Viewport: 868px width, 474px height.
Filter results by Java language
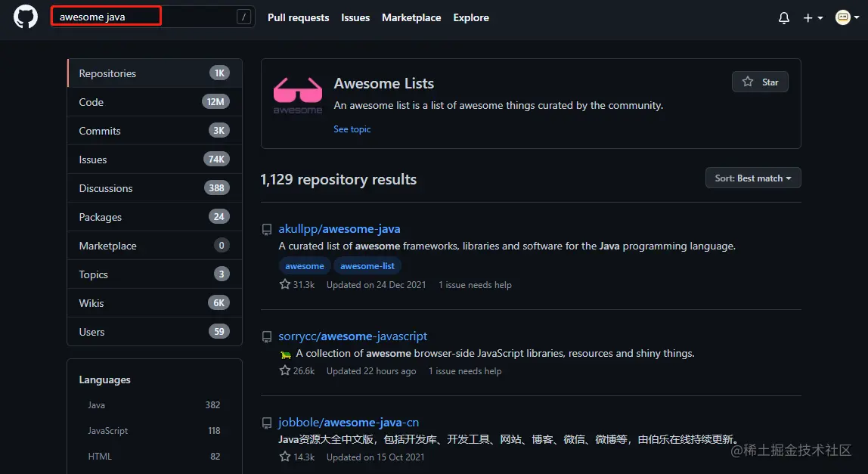point(154,404)
